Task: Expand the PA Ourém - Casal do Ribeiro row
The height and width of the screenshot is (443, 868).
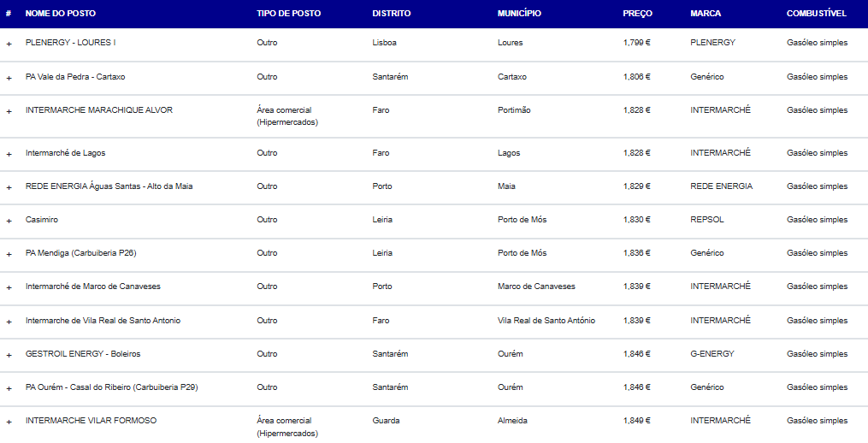Action: click(9, 388)
